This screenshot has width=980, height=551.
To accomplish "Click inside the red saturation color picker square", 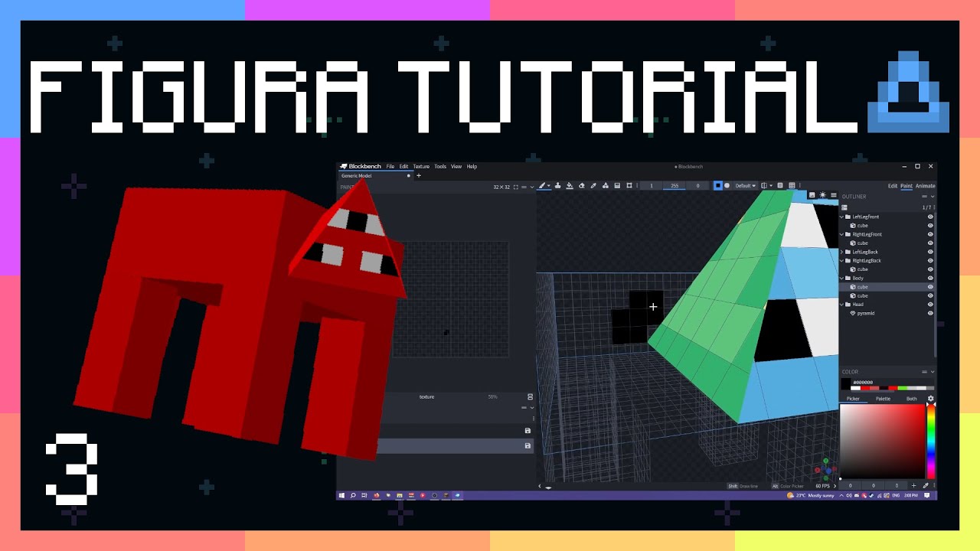I will (882, 442).
